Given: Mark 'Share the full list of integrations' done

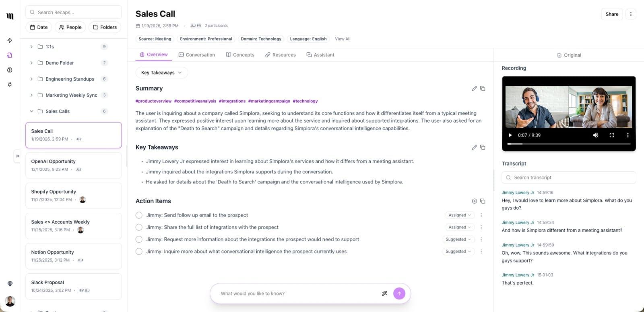Looking at the screenshot, I should (x=139, y=227).
